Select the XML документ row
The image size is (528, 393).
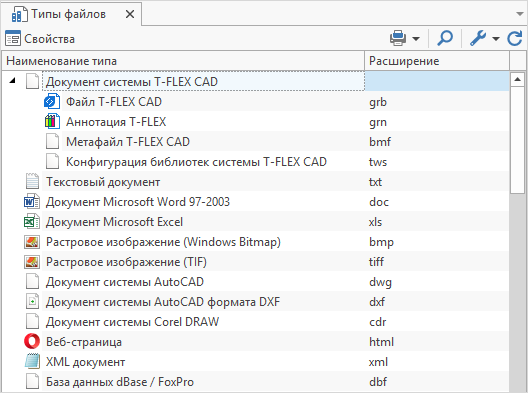tap(255, 362)
